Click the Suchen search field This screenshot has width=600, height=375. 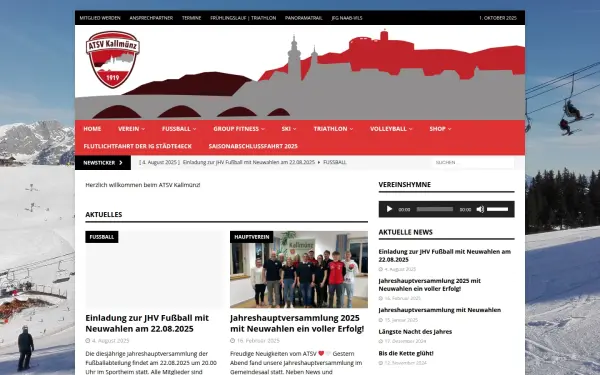[x=473, y=163]
